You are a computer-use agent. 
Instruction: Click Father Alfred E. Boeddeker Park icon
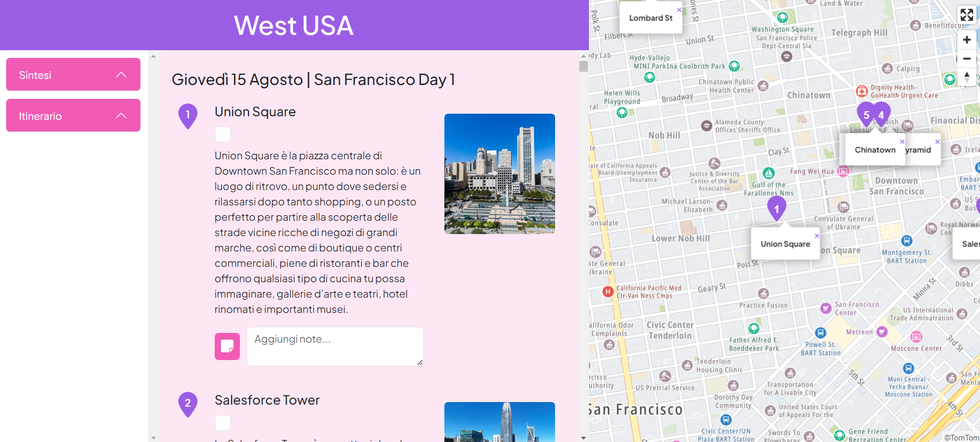[754, 328]
